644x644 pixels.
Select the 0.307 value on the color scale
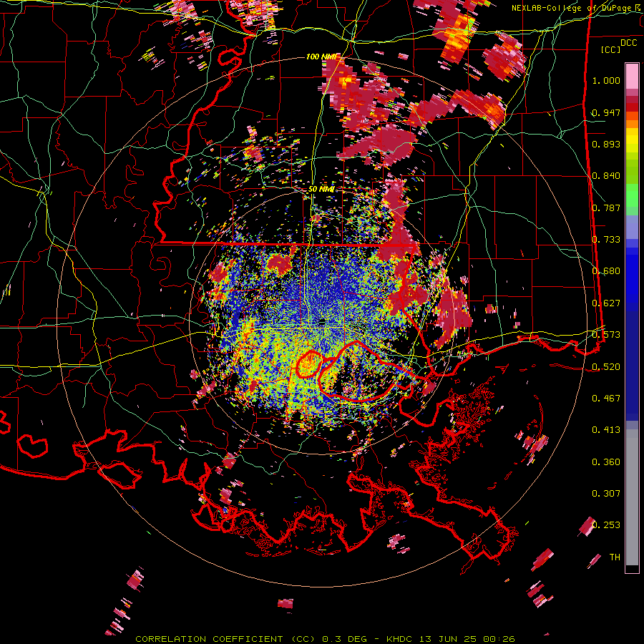[606, 494]
